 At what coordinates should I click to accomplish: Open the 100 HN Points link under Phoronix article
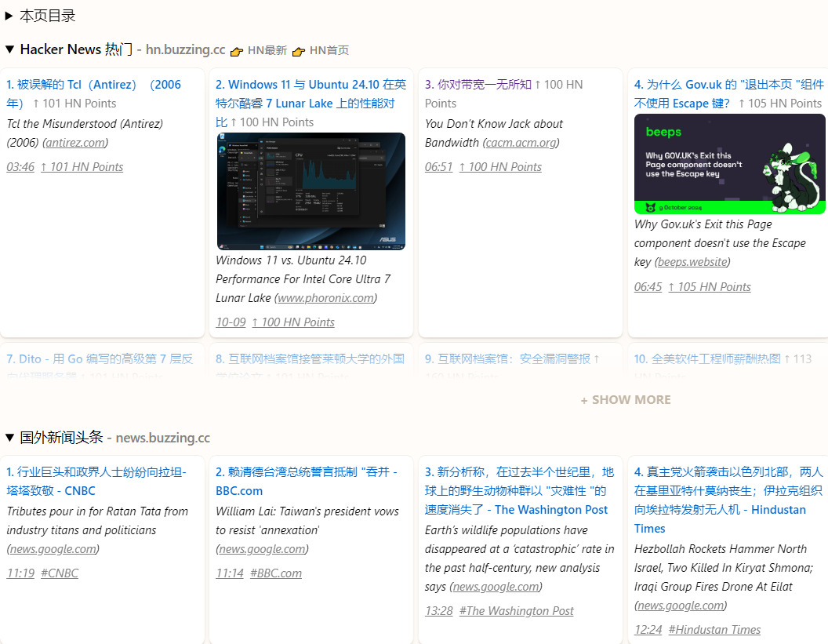pyautogui.click(x=293, y=322)
